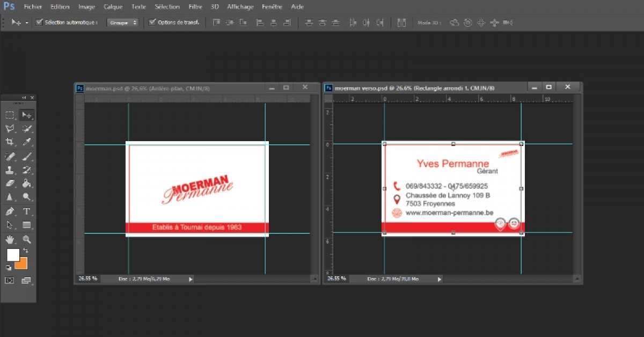Toggle the Options de transf. checkbox

click(x=152, y=23)
